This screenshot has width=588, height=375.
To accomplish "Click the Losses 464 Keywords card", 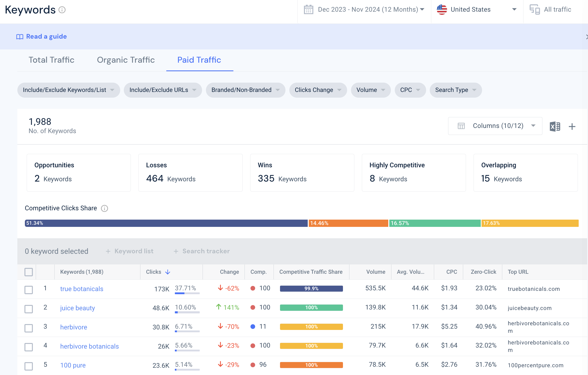I will pos(190,173).
